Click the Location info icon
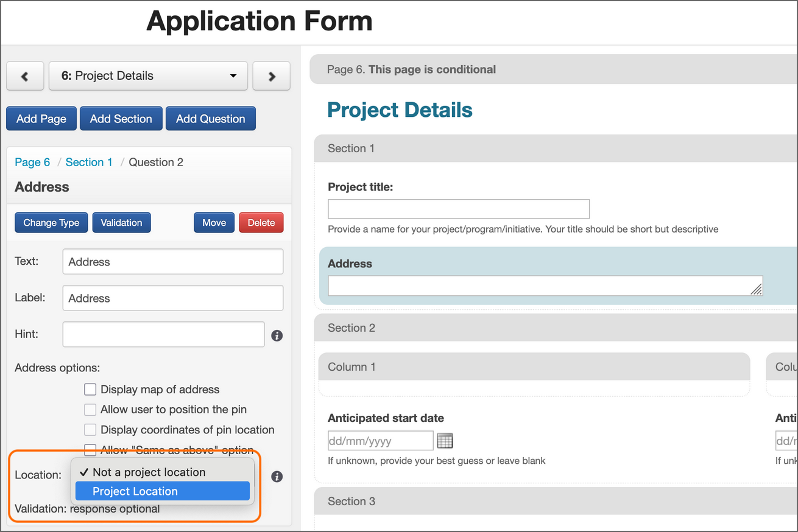 tap(277, 477)
